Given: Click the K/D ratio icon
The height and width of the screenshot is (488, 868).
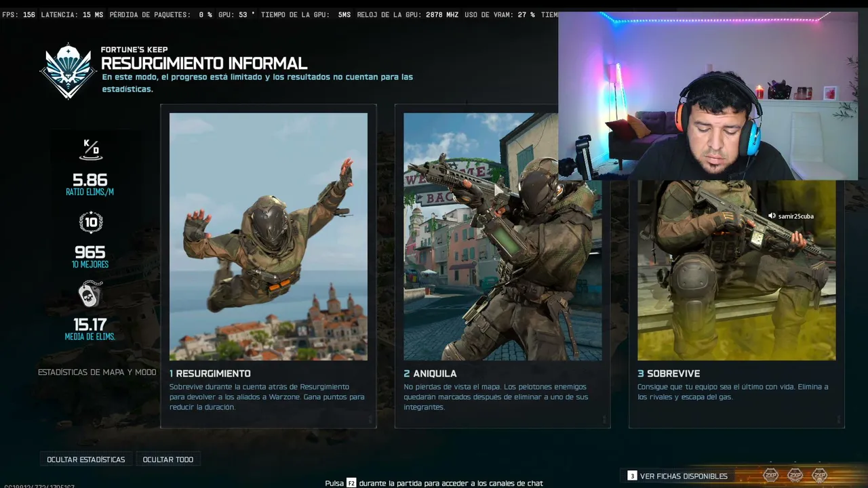Looking at the screenshot, I should (x=90, y=150).
